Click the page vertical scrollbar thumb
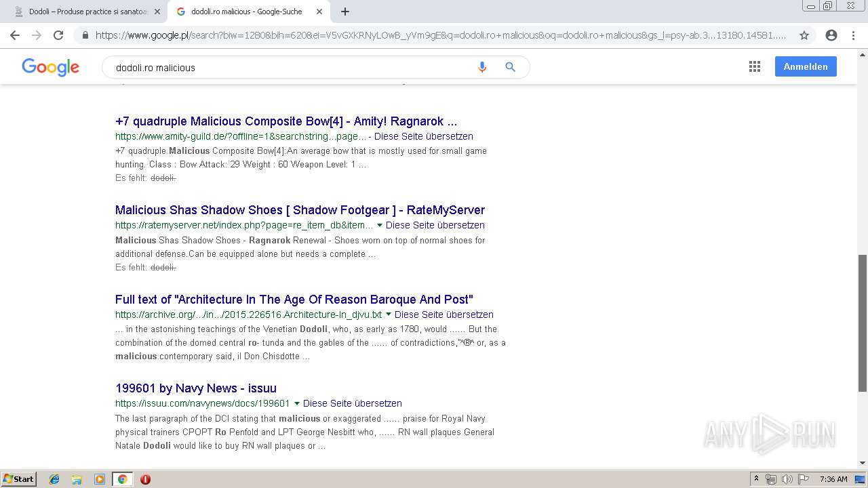Screen dimensions: 868x488 point(863,323)
